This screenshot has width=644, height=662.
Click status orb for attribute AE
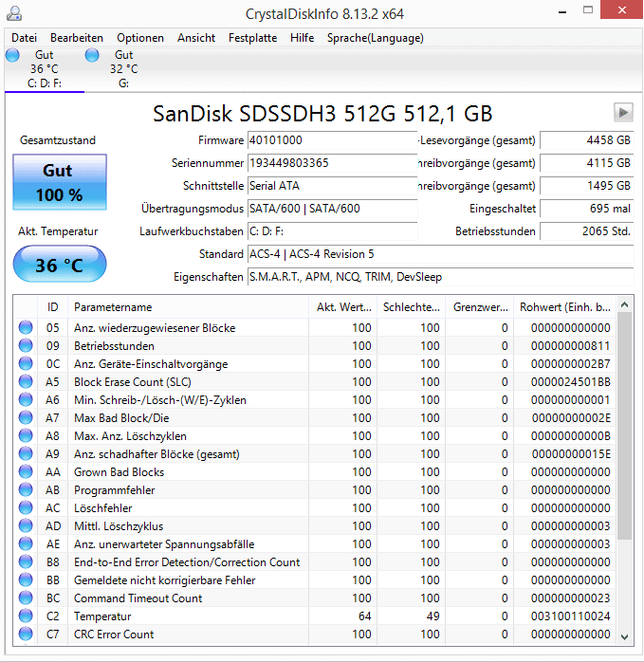click(26, 543)
